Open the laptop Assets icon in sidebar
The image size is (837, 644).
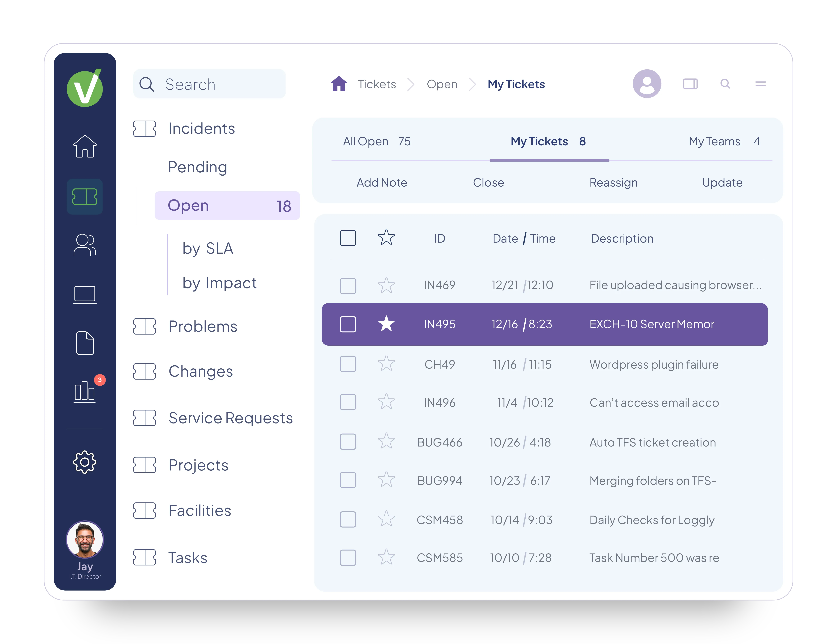click(85, 295)
